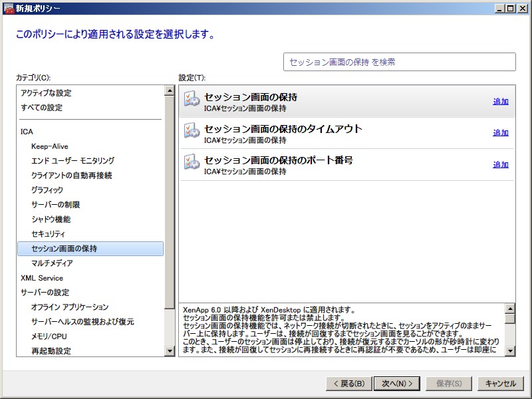Cancel the new policy wizard
The image size is (532, 399).
pos(500,384)
